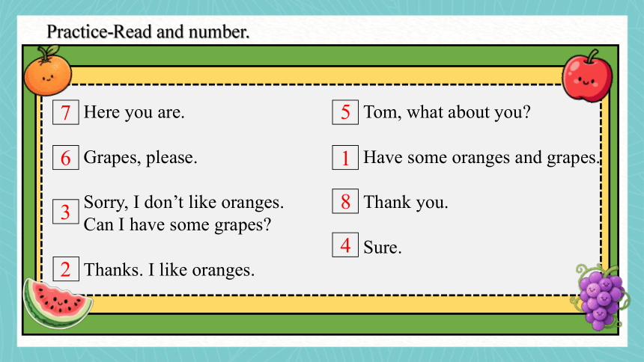Click the red apple illustration
Image resolution: width=644 pixels, height=362 pixels.
587,76
